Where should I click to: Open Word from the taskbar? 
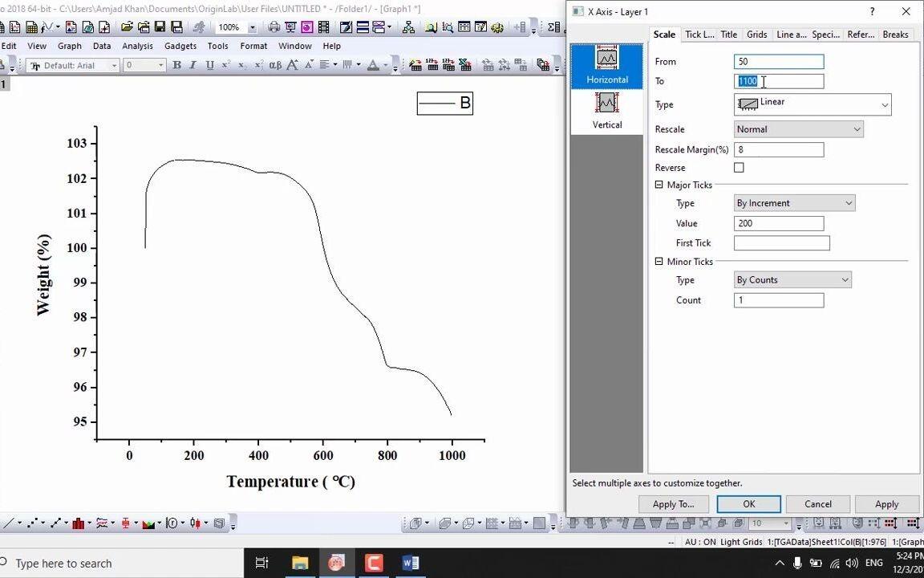pyautogui.click(x=411, y=564)
